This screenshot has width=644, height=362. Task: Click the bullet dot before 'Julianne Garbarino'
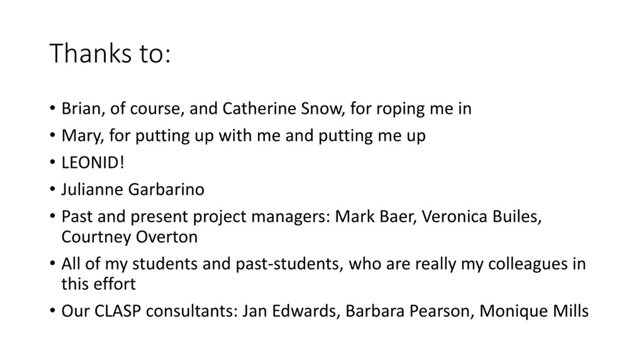(52, 189)
